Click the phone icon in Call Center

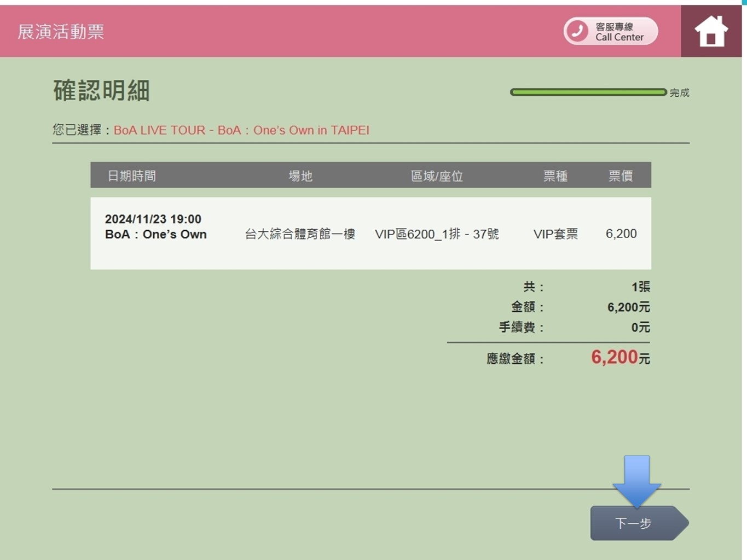point(577,31)
